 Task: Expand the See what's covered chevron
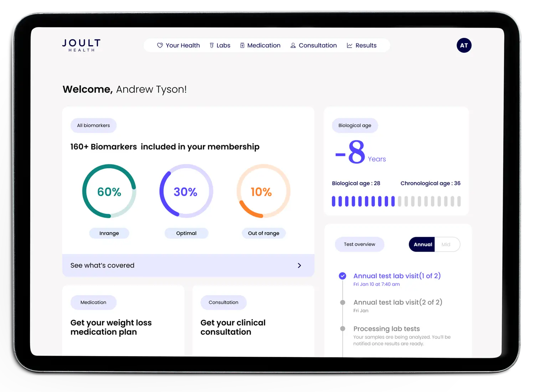point(299,265)
